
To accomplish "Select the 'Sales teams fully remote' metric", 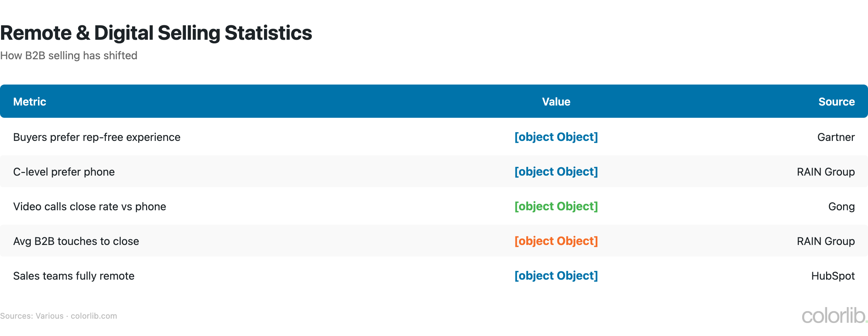I will point(74,276).
